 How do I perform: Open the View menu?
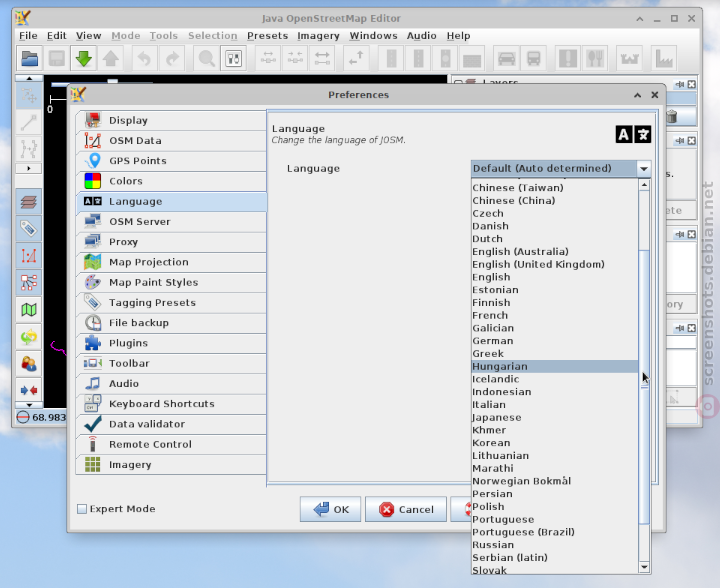click(89, 36)
